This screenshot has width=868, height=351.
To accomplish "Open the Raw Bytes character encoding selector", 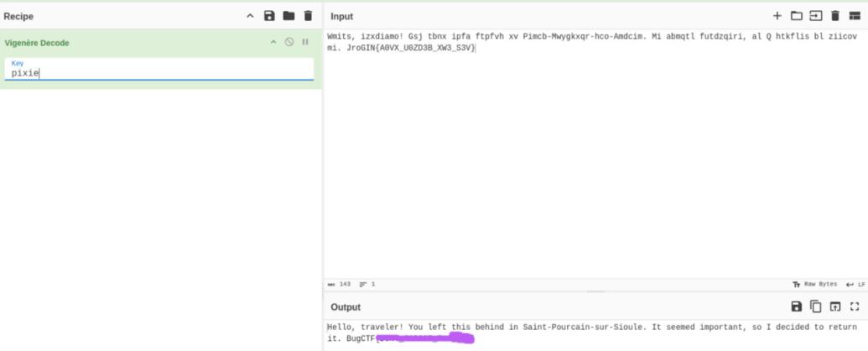I will [x=815, y=285].
